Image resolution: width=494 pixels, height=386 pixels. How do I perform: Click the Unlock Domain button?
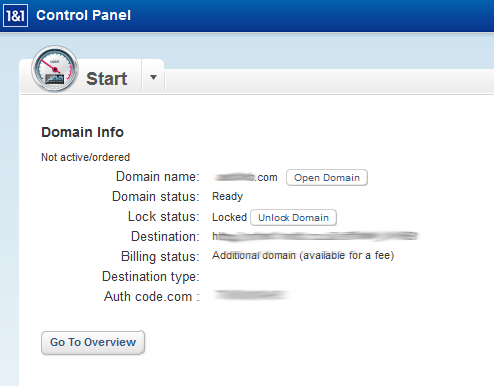pos(293,218)
